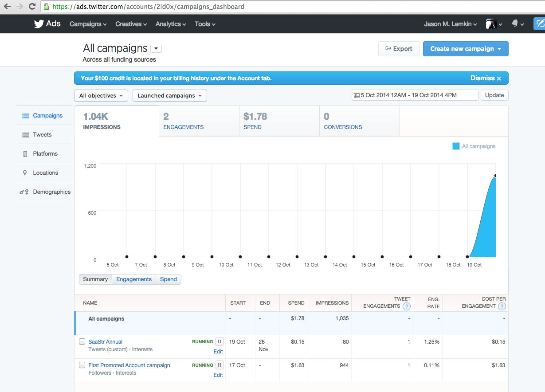The height and width of the screenshot is (392, 545).
Task: Open the Creatives menu
Action: pyautogui.click(x=131, y=24)
